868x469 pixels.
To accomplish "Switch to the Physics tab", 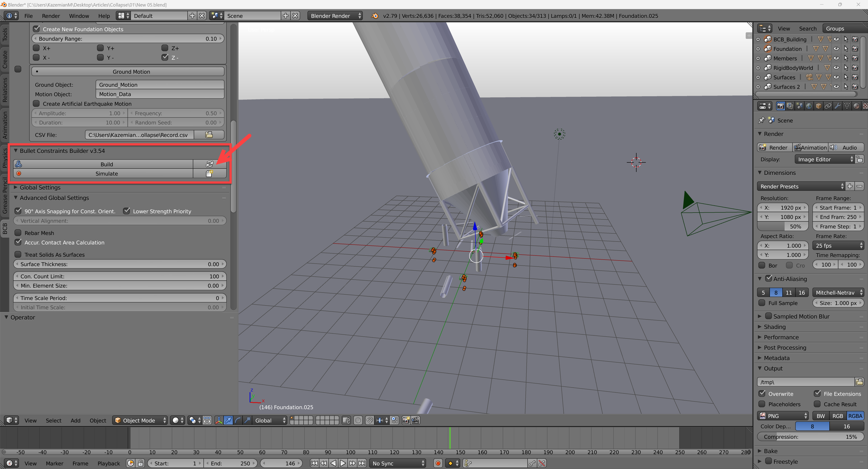I will point(5,158).
